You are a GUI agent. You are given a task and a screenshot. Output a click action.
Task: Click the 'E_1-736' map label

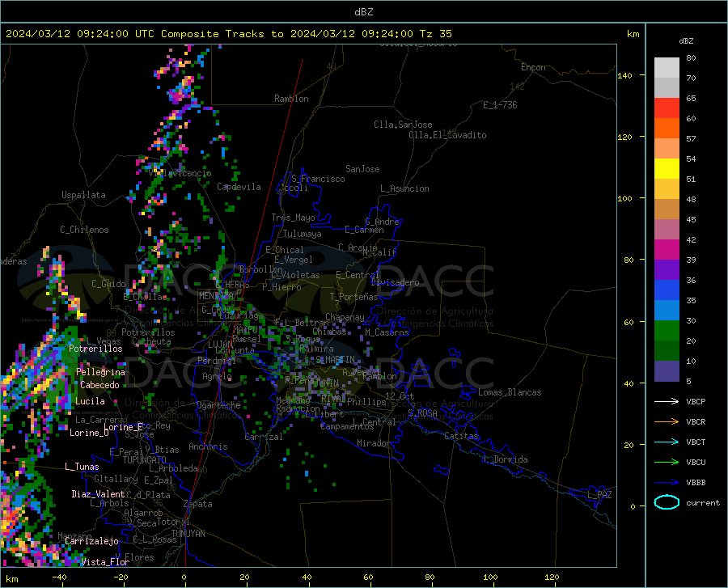point(500,105)
